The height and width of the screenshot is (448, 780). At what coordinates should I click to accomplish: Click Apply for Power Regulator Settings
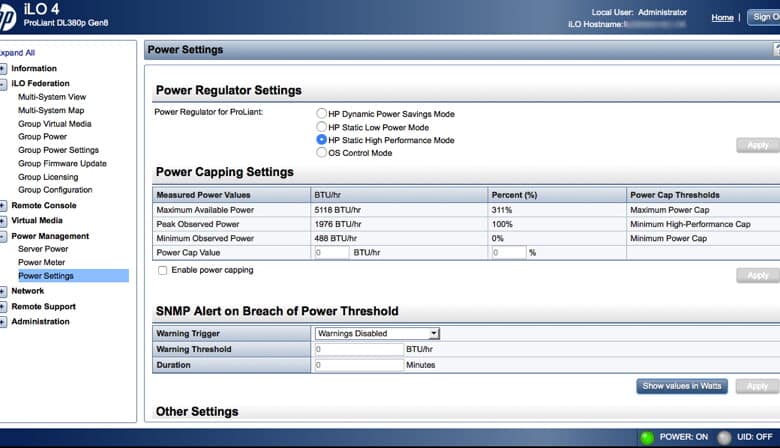tap(758, 146)
